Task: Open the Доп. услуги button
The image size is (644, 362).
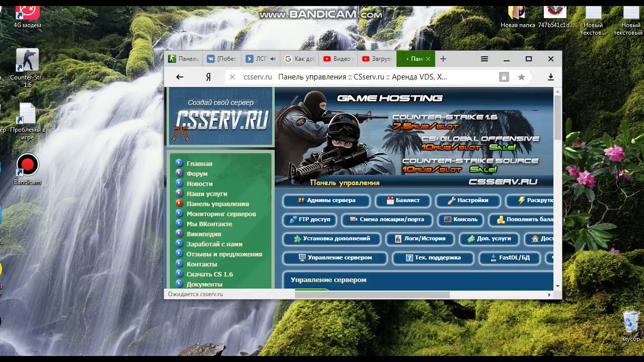Action: click(x=489, y=239)
